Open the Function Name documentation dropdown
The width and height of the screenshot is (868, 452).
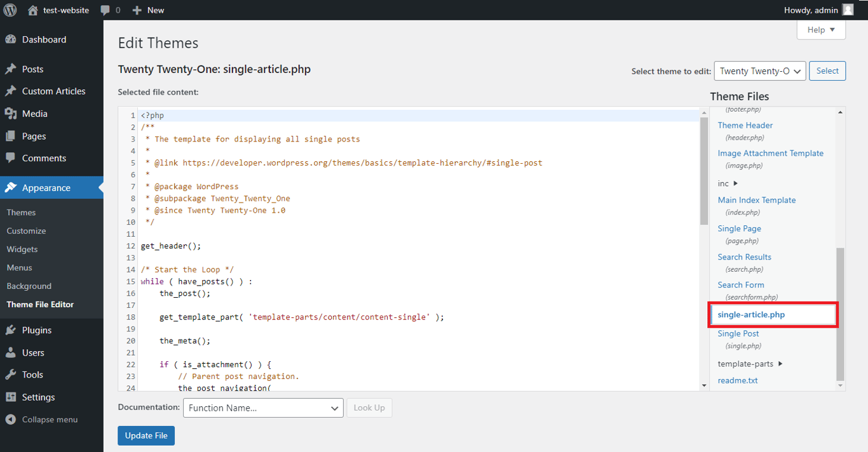[x=262, y=408]
